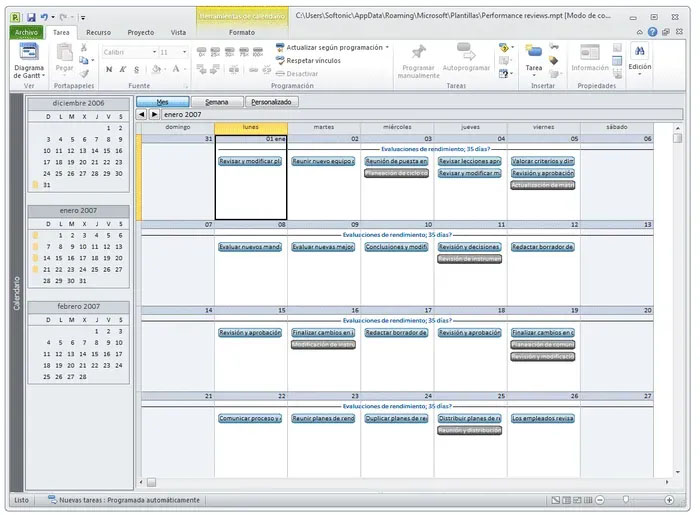Click the Personalizado button
Viewport: 700px width, 515px height.
(271, 102)
